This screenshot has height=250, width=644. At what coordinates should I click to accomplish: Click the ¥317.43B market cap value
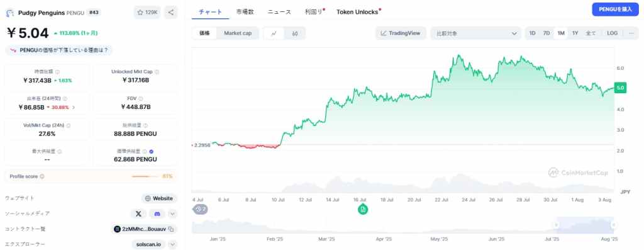(37, 80)
